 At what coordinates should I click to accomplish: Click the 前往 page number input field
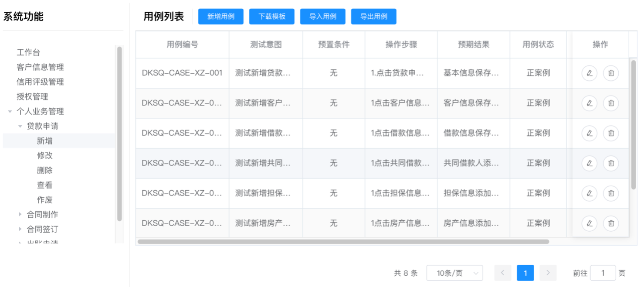click(x=603, y=273)
